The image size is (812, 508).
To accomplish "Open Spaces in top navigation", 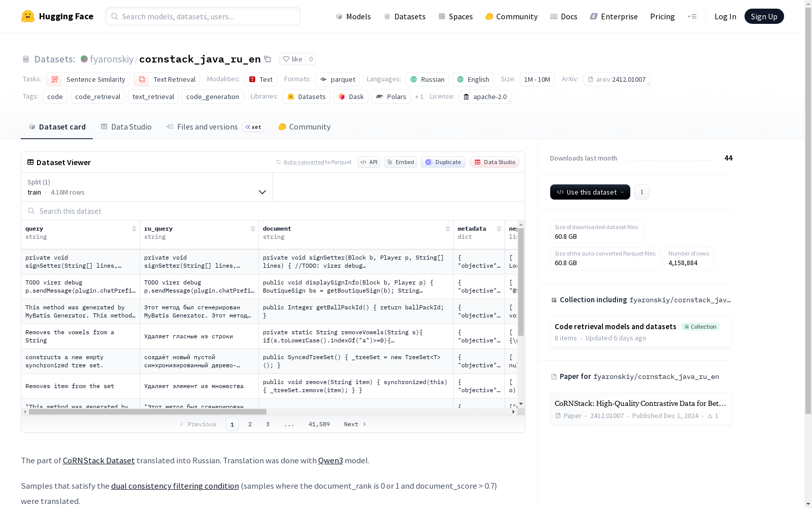I will pyautogui.click(x=456, y=16).
